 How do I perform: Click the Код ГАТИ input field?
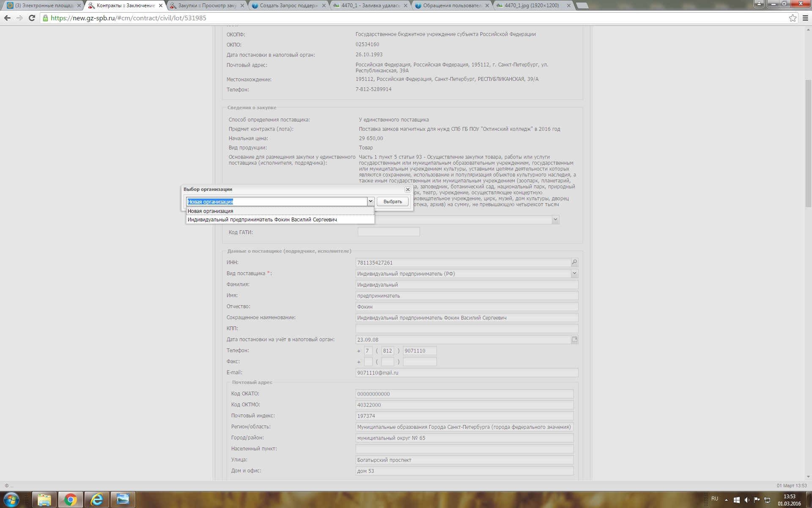388,232
